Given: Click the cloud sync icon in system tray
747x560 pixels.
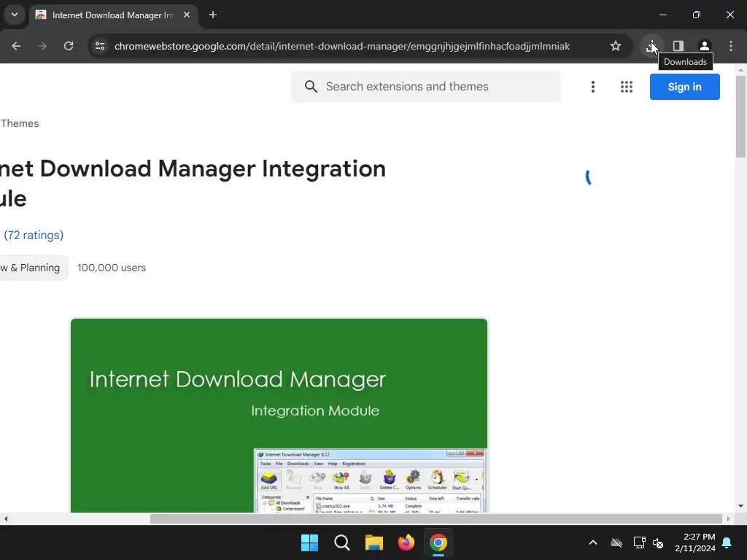Looking at the screenshot, I should [616, 542].
